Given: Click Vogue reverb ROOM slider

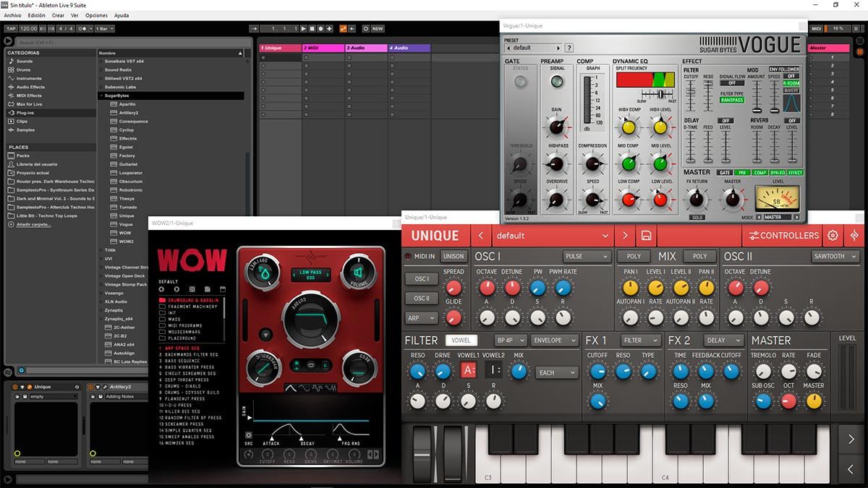Looking at the screenshot, I should (757, 146).
